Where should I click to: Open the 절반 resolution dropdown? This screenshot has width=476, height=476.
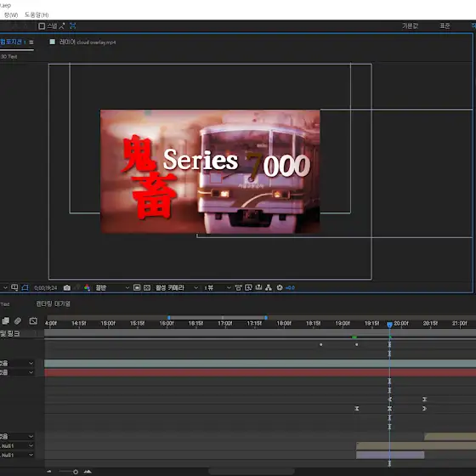112,287
